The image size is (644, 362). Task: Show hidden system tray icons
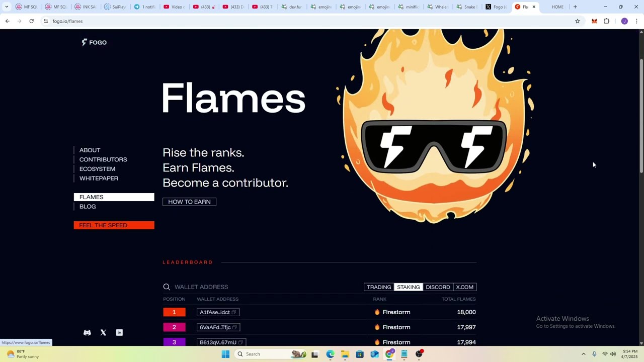pos(583,354)
